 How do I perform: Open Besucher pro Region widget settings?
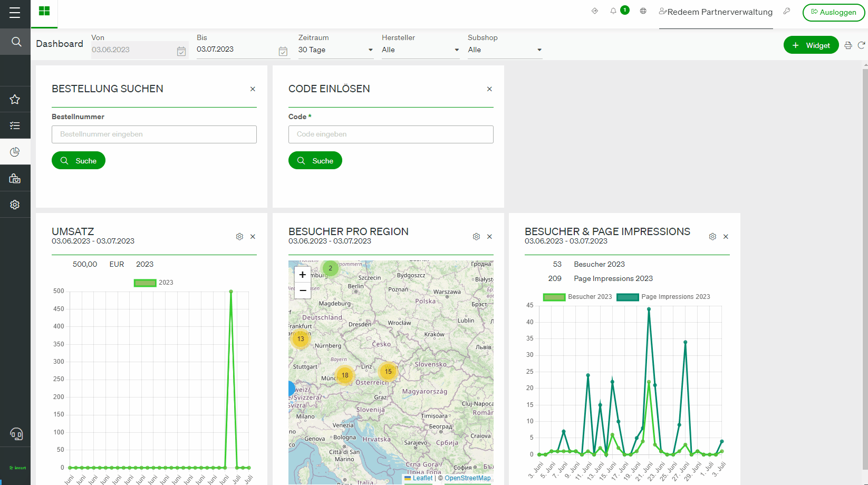click(476, 237)
